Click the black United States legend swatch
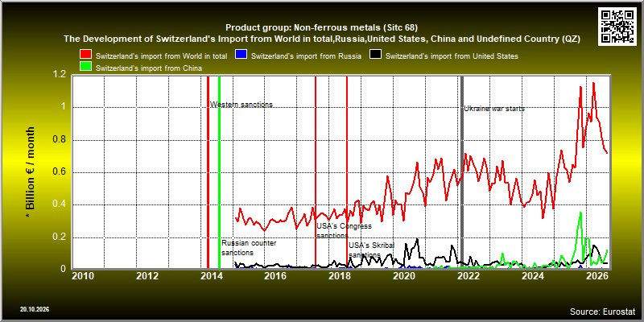The image size is (644, 322). point(376,55)
